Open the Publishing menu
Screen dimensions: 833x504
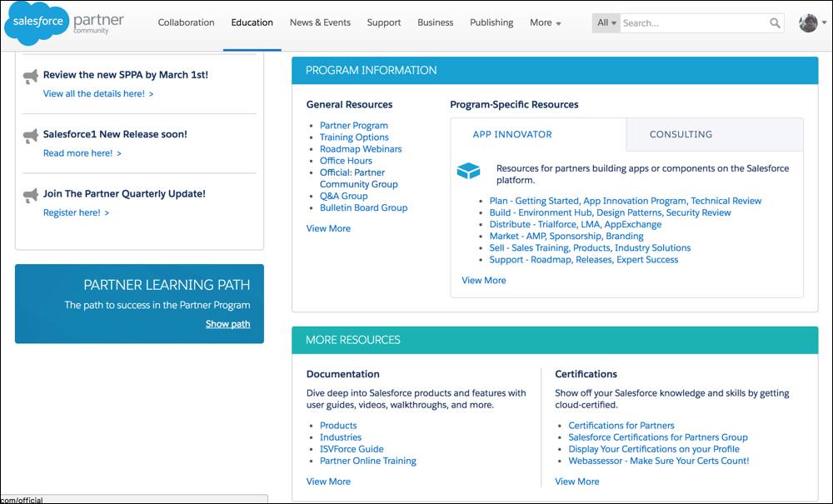point(491,22)
